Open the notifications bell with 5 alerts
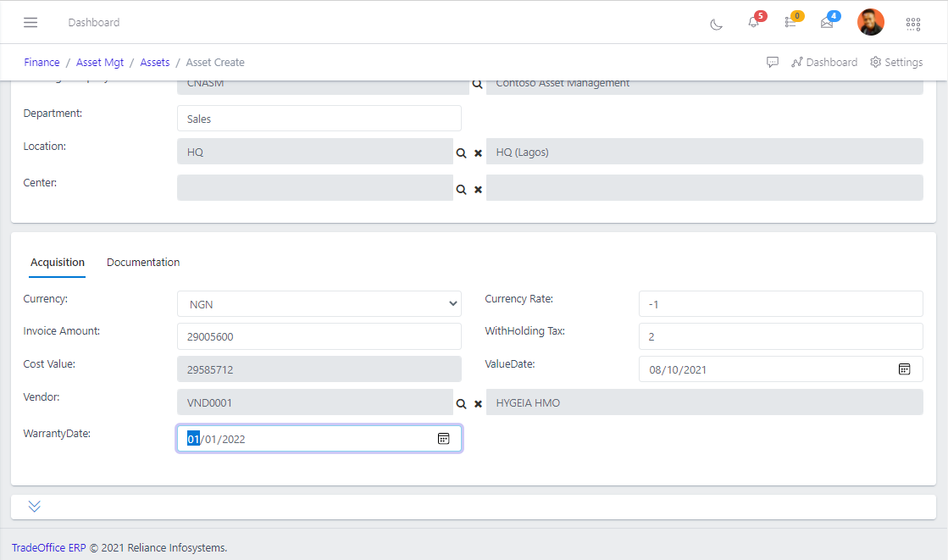This screenshot has width=948, height=560. click(x=753, y=23)
